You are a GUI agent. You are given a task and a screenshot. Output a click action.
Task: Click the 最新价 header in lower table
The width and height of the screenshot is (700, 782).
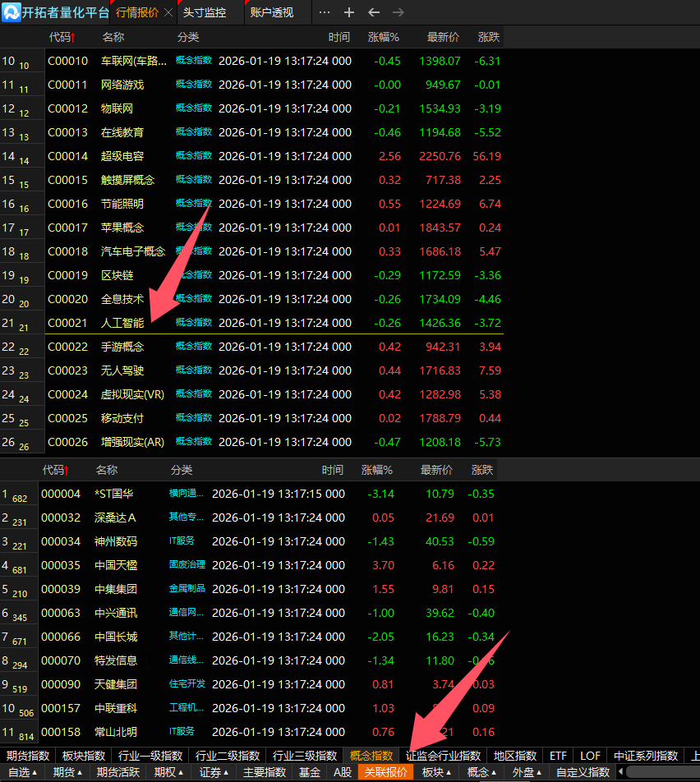click(436, 471)
